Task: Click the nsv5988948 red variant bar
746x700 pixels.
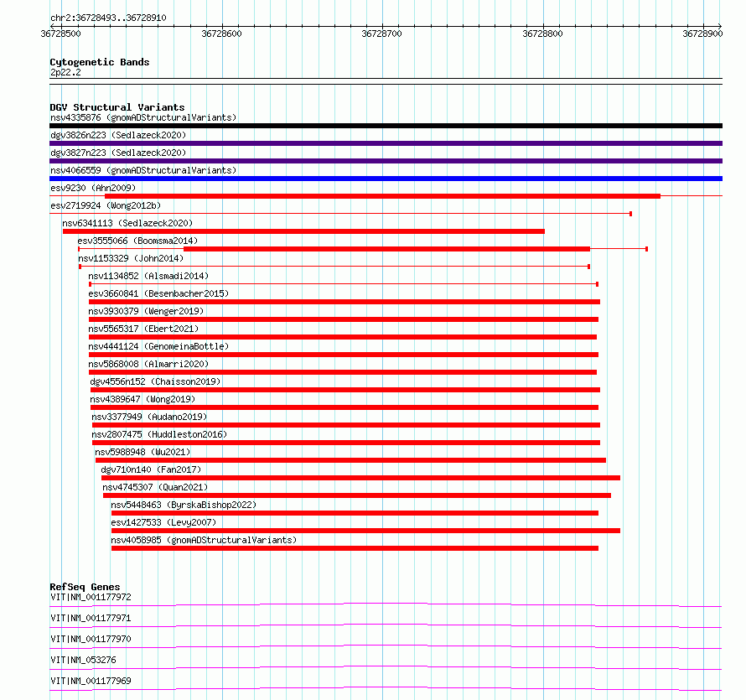Action: (350, 460)
